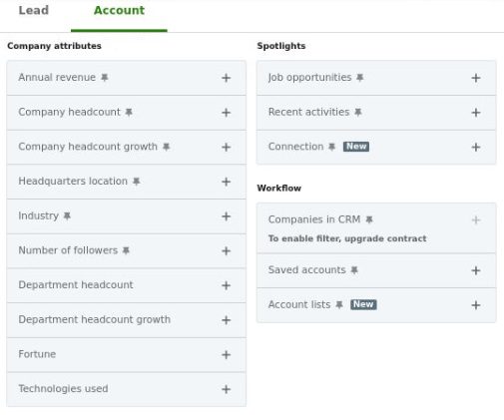This screenshot has width=504, height=420.
Task: Expand Department headcount growth plus
Action: pos(227,320)
